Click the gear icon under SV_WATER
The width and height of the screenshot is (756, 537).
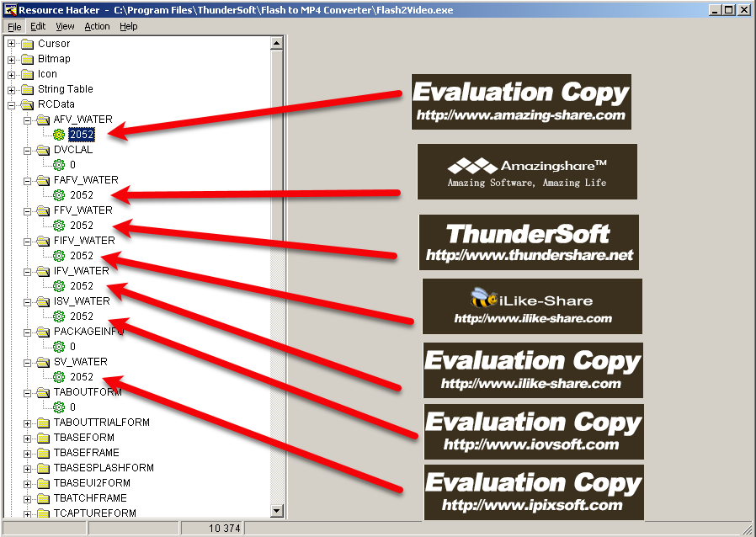(59, 377)
